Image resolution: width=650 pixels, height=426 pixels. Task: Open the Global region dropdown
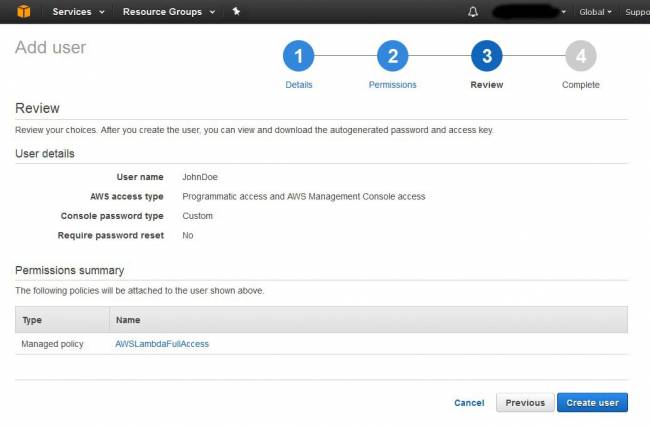pos(595,12)
